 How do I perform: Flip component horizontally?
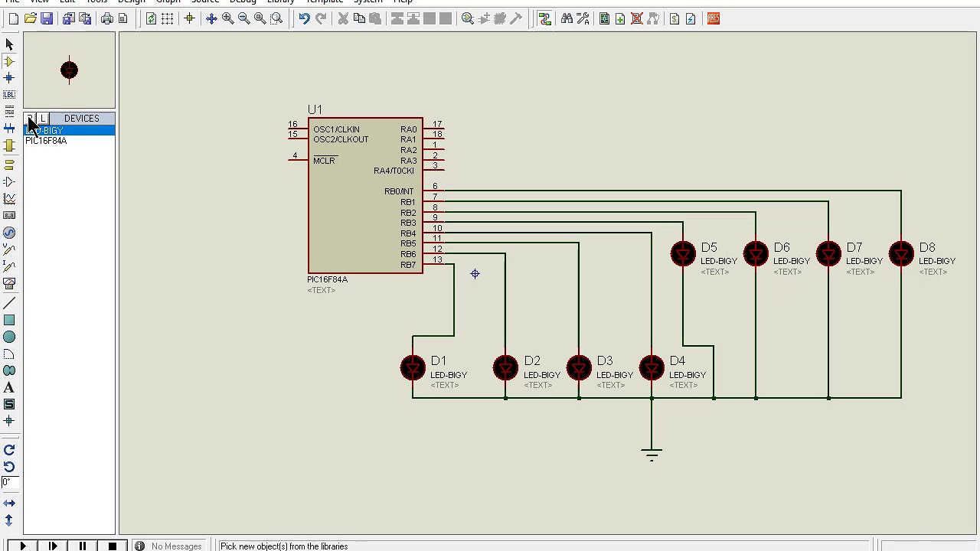click(9, 504)
